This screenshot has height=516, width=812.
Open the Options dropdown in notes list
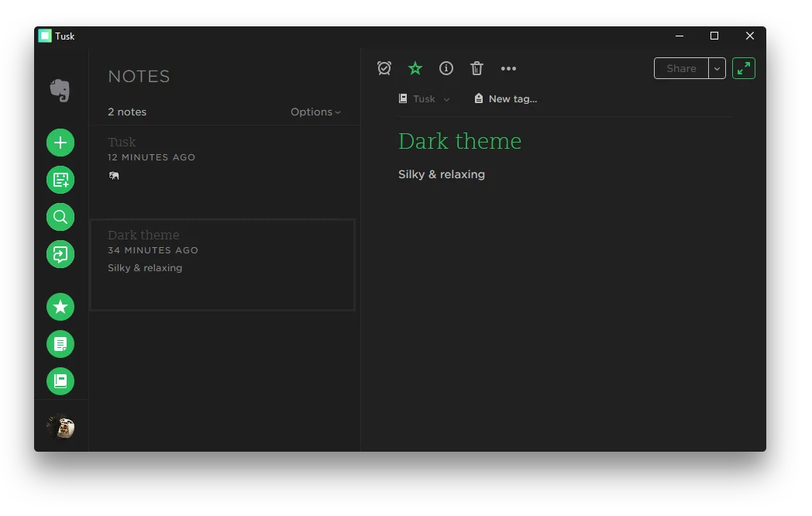click(x=315, y=112)
